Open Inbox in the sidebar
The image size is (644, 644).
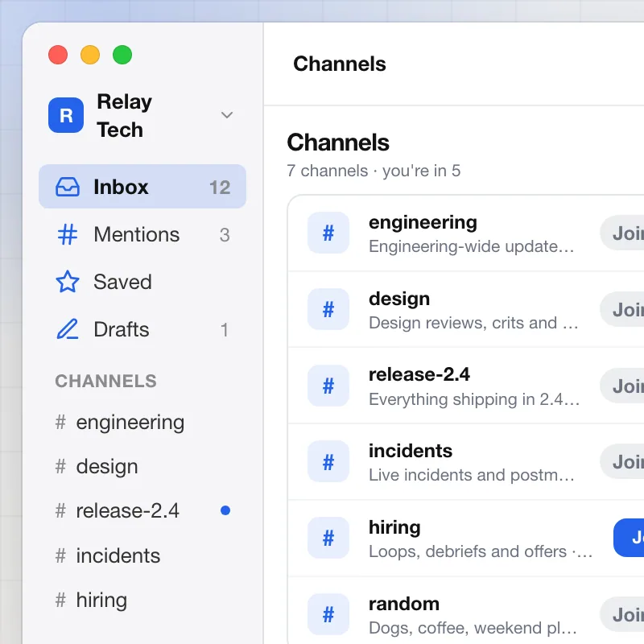click(x=142, y=187)
